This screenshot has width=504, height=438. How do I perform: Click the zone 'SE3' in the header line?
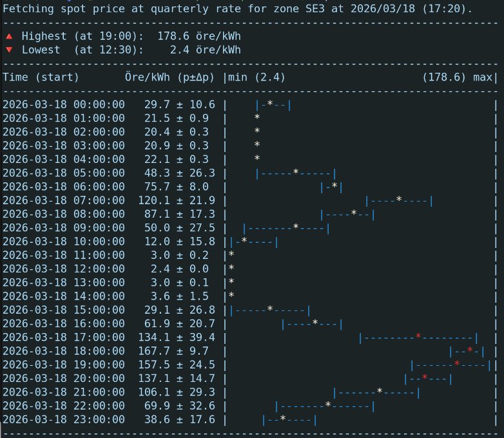coord(315,8)
